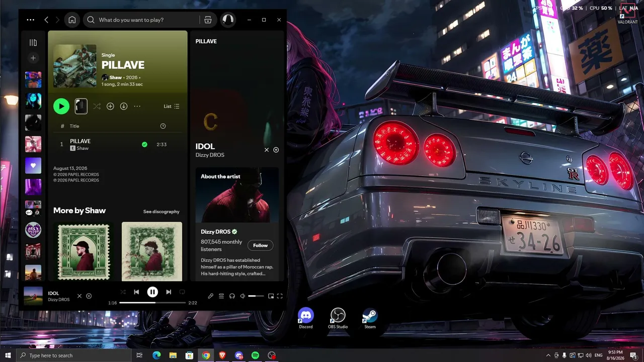The image size is (644, 362).
Task: Toggle shuffle in the player bar
Action: 123,292
